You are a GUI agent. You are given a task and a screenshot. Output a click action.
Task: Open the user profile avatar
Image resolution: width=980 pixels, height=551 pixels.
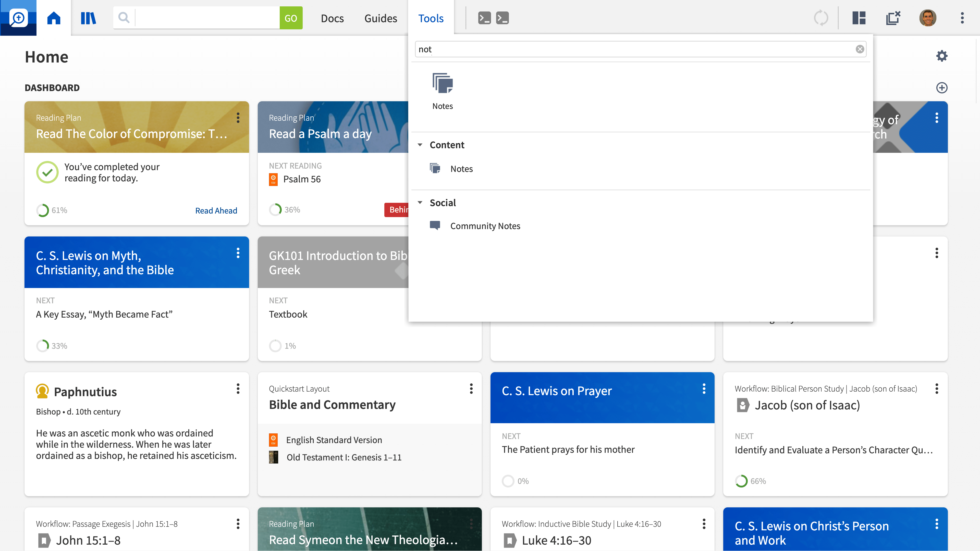927,18
